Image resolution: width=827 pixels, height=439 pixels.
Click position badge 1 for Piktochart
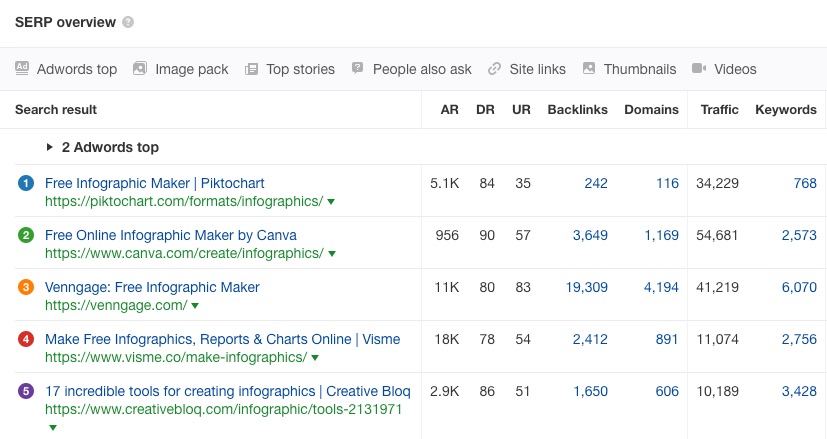coord(26,183)
